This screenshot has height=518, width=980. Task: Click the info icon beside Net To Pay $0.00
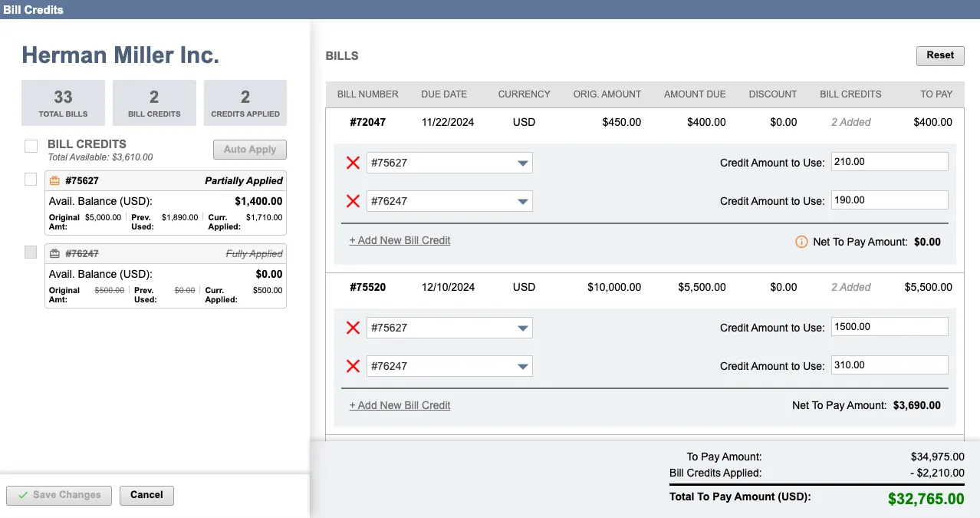801,242
